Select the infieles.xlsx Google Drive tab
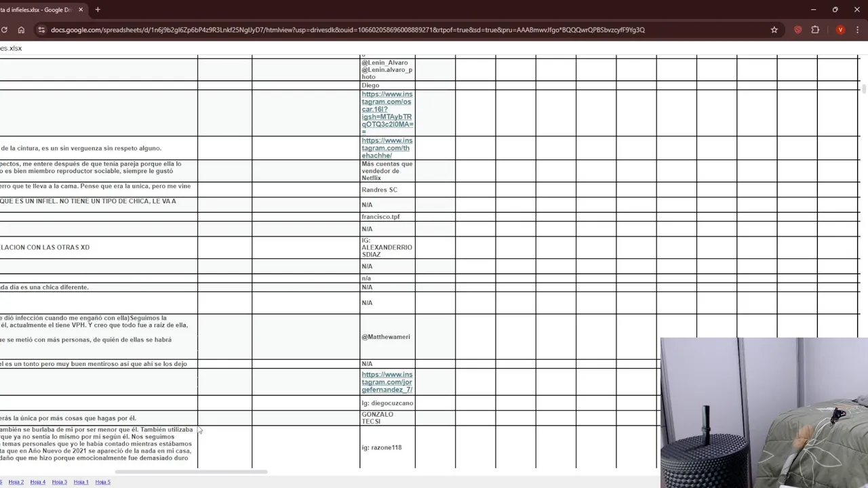This screenshot has height=488, width=868. coord(41,9)
